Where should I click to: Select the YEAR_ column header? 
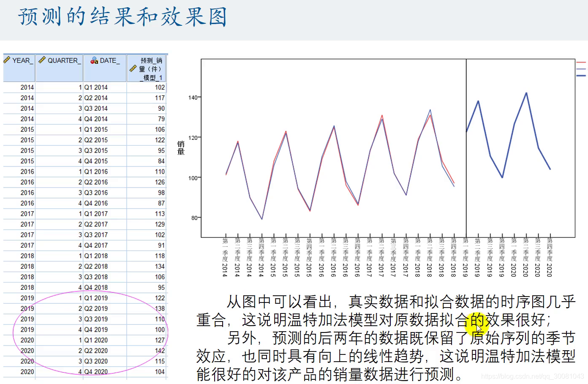19,68
